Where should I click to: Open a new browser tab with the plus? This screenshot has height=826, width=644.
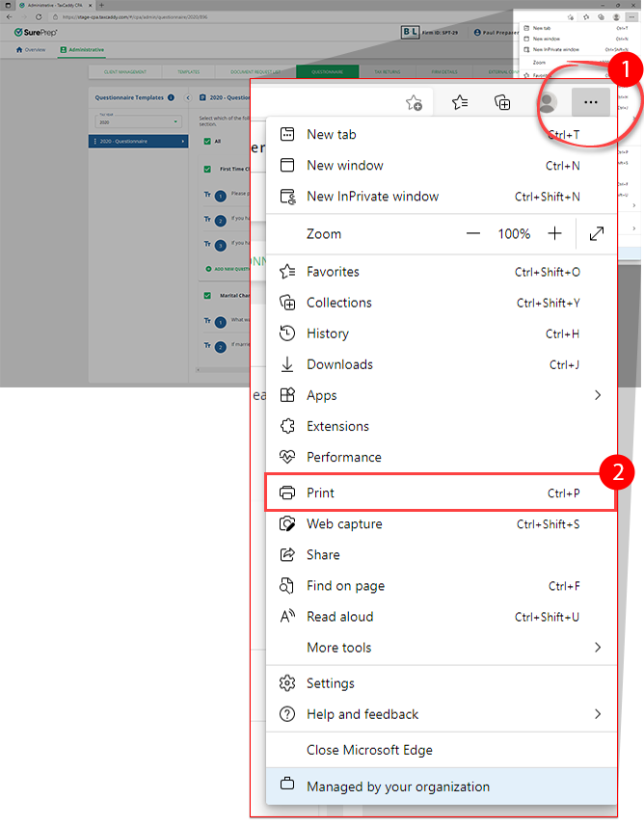pos(102,5)
